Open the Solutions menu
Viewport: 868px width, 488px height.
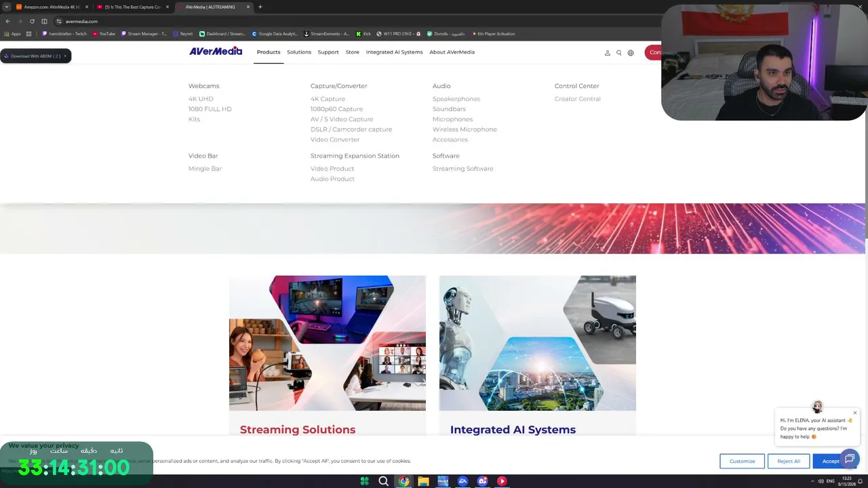tap(299, 52)
